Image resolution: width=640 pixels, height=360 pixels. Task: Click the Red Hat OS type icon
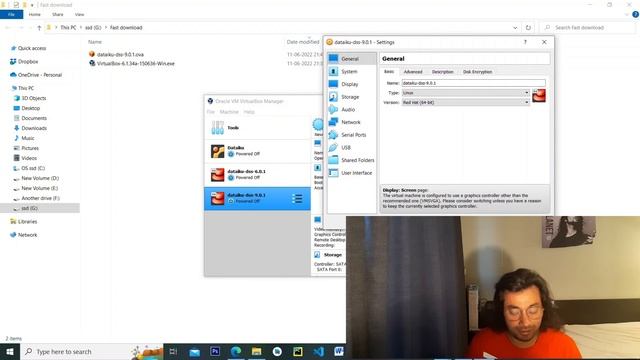coord(539,96)
